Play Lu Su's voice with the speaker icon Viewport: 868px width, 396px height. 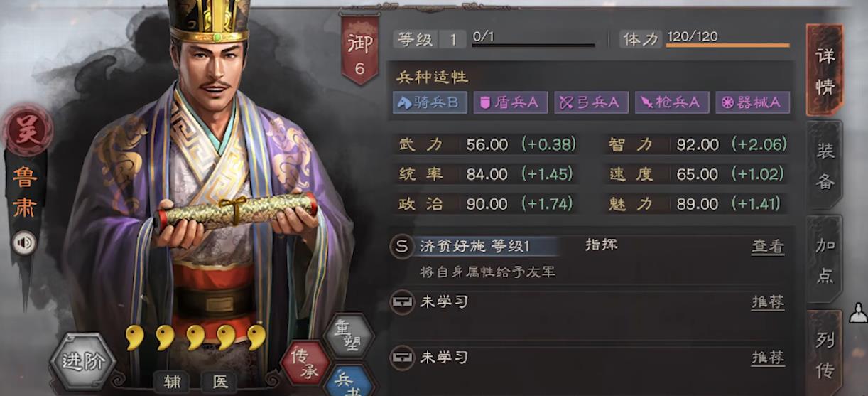pyautogui.click(x=24, y=244)
